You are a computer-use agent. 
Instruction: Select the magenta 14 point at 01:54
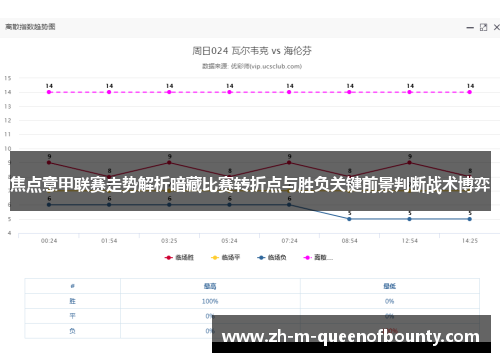[109, 92]
